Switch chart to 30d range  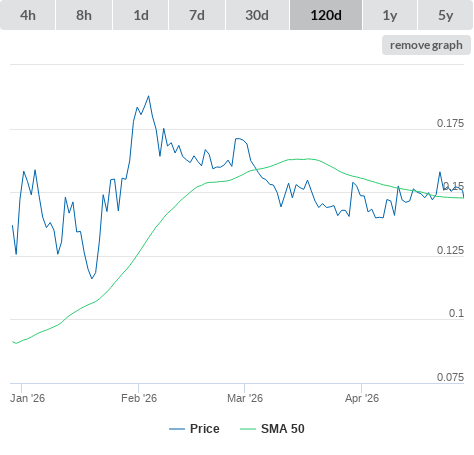click(257, 15)
